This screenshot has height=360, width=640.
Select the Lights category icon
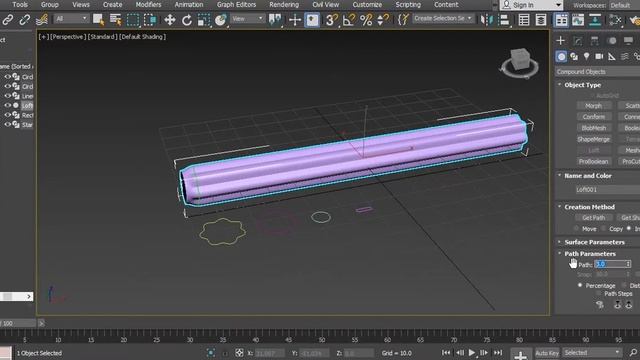tap(587, 56)
